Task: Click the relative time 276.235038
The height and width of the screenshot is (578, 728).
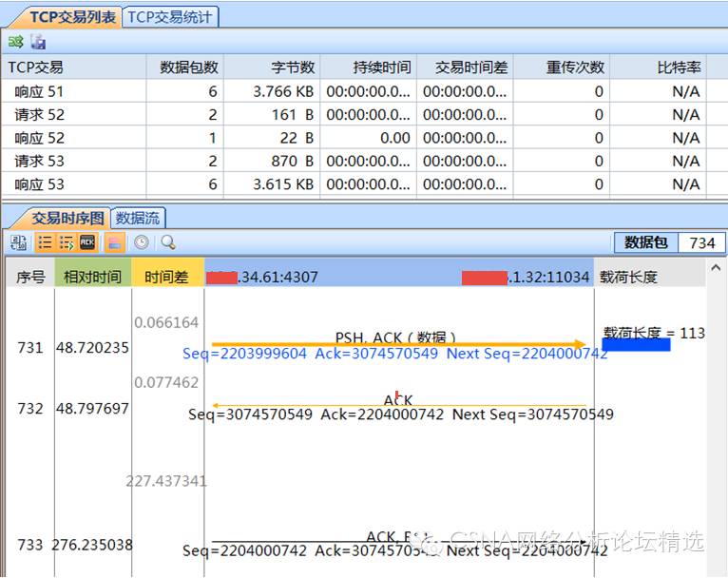Action: (92, 544)
